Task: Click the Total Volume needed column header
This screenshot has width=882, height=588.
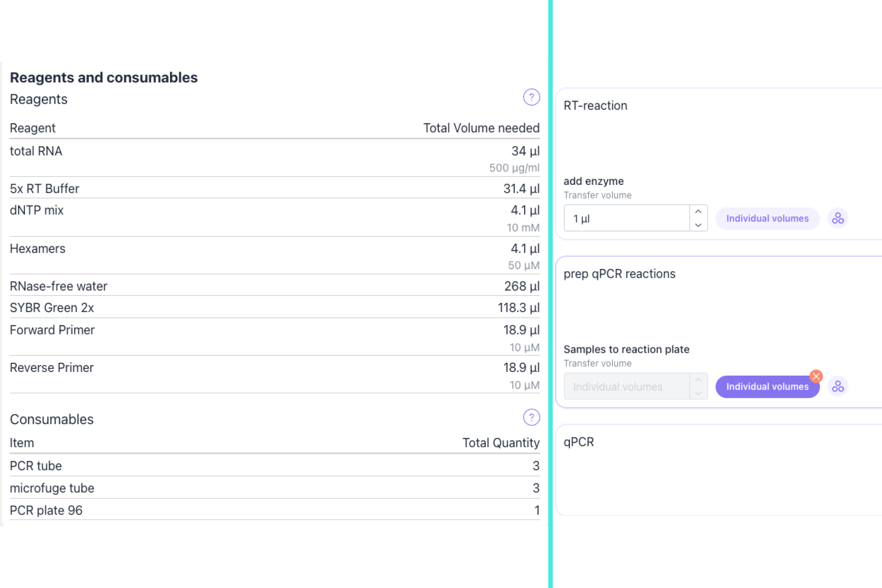Action: tap(481, 128)
